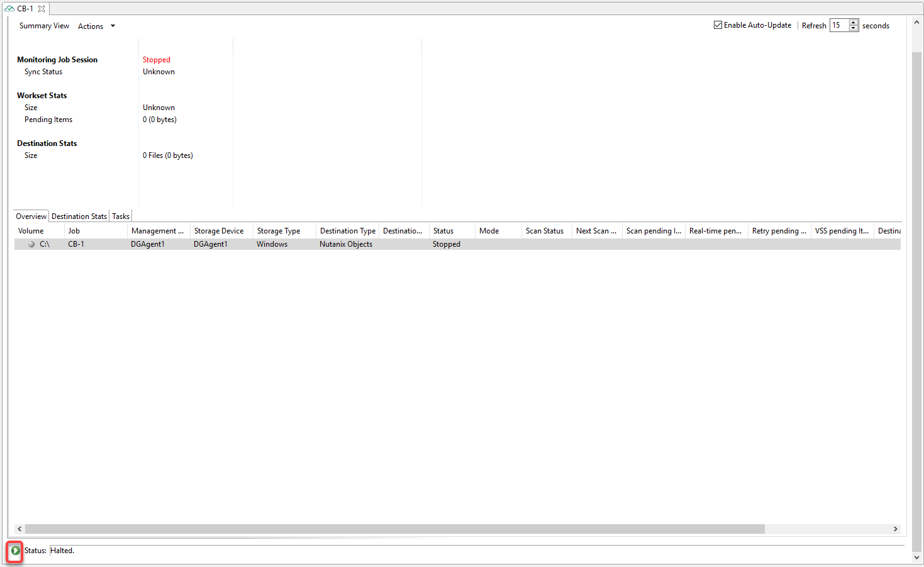Image resolution: width=924 pixels, height=567 pixels.
Task: Open the Tasks tab
Action: point(121,216)
